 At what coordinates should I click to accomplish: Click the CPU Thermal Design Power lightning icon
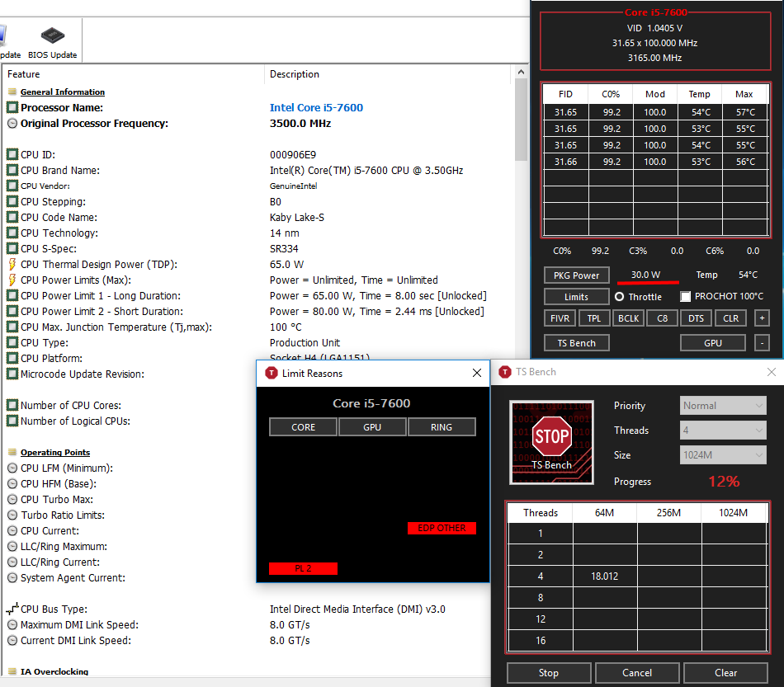point(12,264)
